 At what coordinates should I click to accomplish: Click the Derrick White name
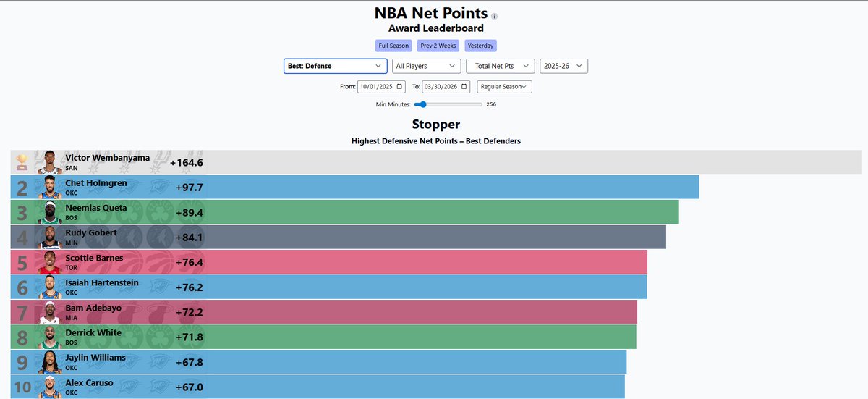coord(93,332)
